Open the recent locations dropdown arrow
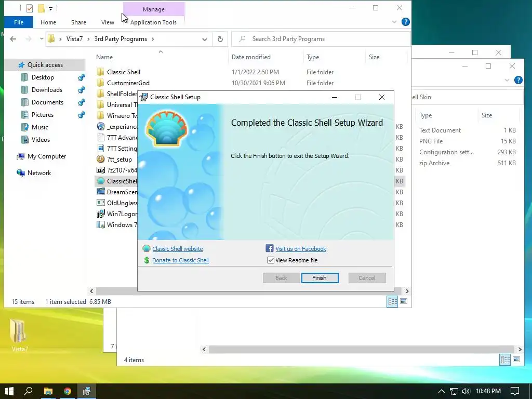This screenshot has height=399, width=532. (x=42, y=39)
